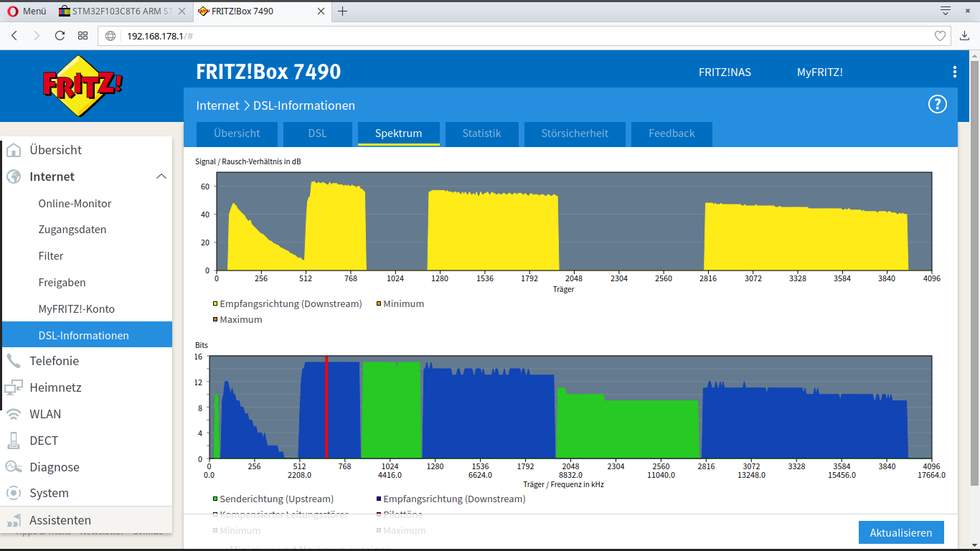Viewport: 980px width, 551px height.
Task: Open the Feedback tab
Action: pos(672,133)
